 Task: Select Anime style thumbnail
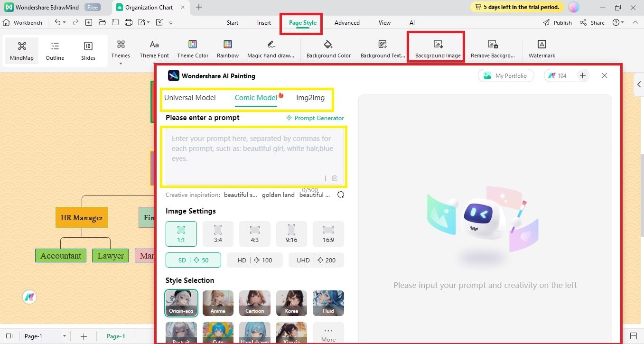click(x=218, y=303)
